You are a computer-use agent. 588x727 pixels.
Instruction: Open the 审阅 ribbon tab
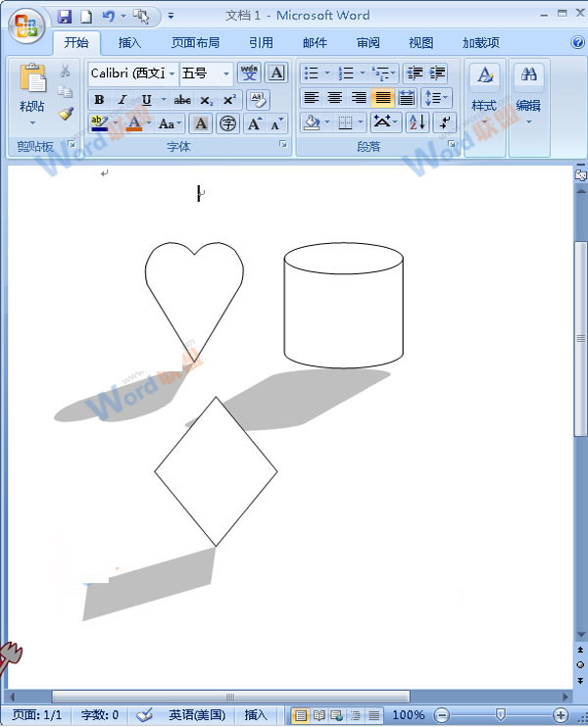click(x=368, y=43)
